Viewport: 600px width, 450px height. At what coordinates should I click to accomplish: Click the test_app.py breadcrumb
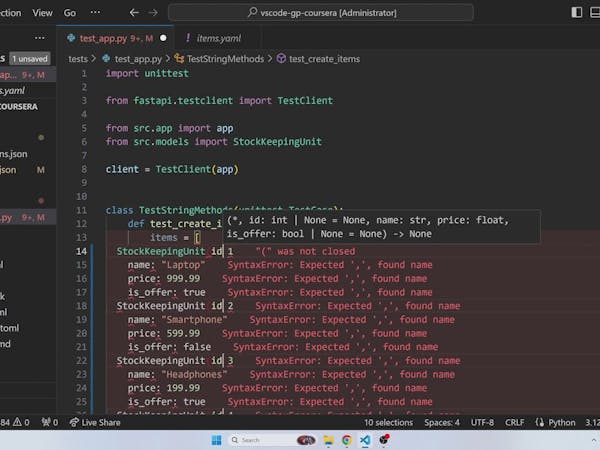[138, 59]
